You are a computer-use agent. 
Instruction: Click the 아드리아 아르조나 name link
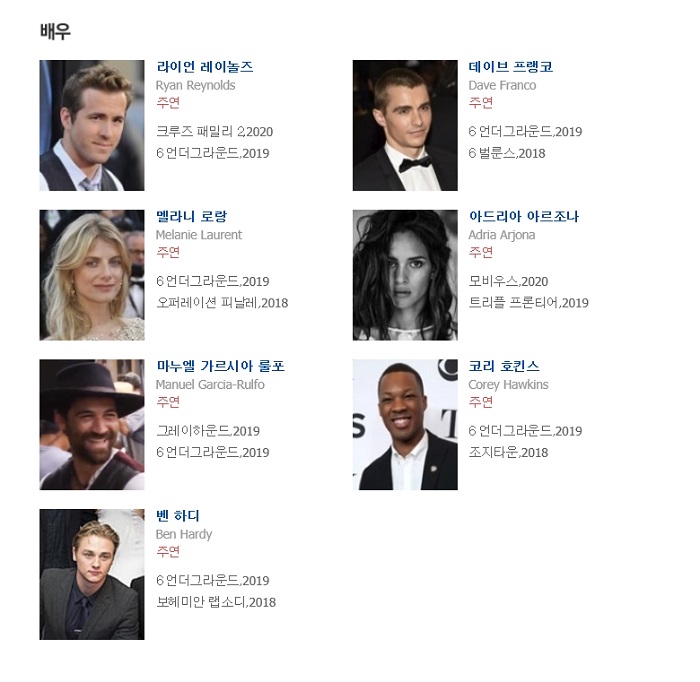pyautogui.click(x=524, y=216)
